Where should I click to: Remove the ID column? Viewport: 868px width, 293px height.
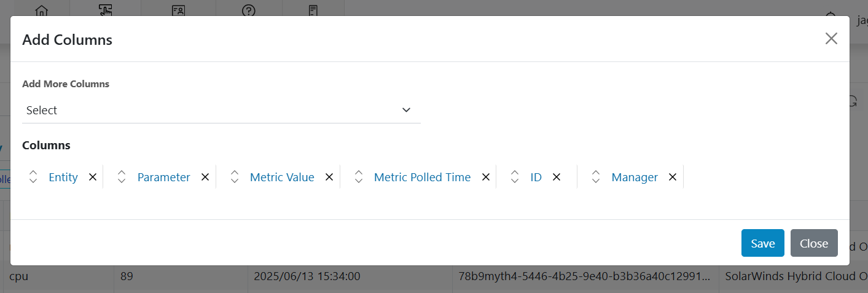tap(557, 177)
